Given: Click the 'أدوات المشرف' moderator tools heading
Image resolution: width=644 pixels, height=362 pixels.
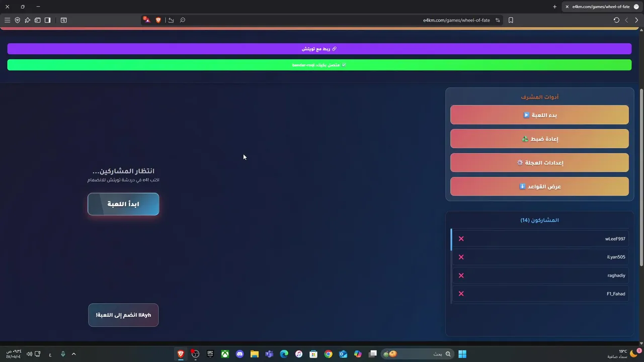Looking at the screenshot, I should [x=539, y=97].
